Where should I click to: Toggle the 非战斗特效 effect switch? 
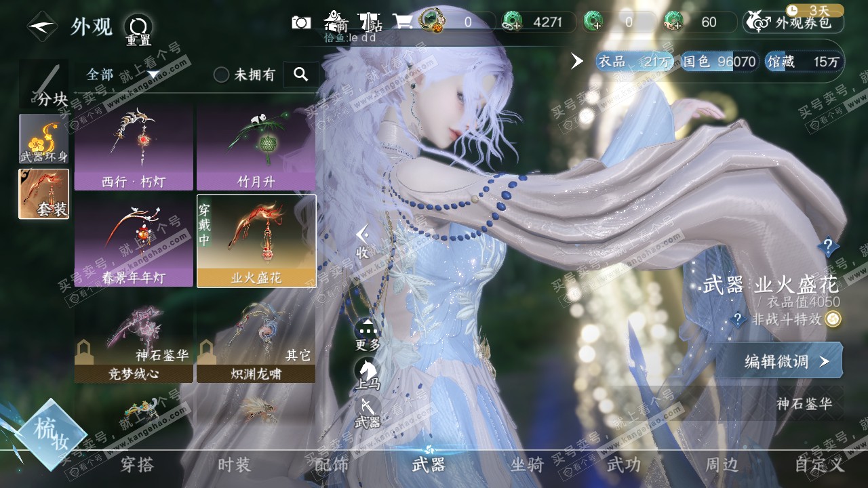[833, 319]
